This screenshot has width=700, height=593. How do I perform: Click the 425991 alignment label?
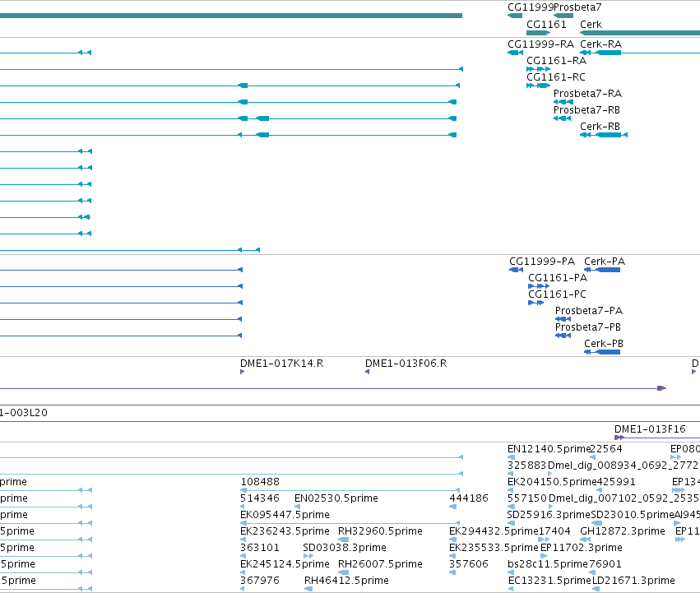coord(616,482)
